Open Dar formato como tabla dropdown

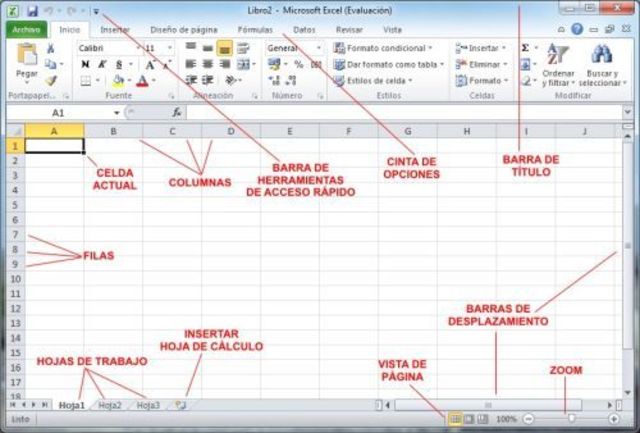point(389,64)
